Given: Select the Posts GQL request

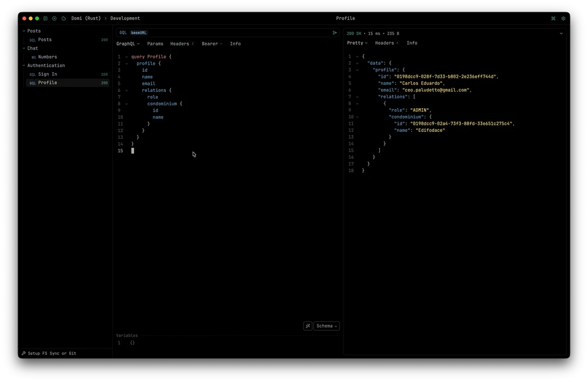Looking at the screenshot, I should (68, 40).
